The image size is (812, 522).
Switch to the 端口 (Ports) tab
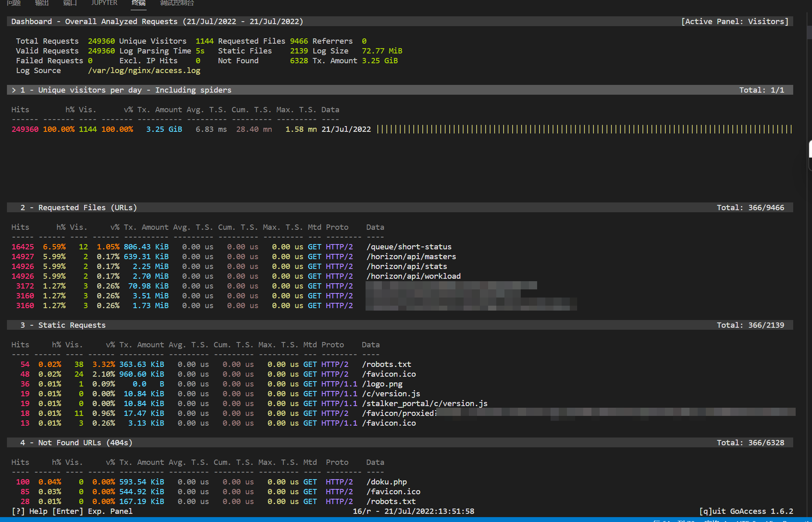pos(69,3)
